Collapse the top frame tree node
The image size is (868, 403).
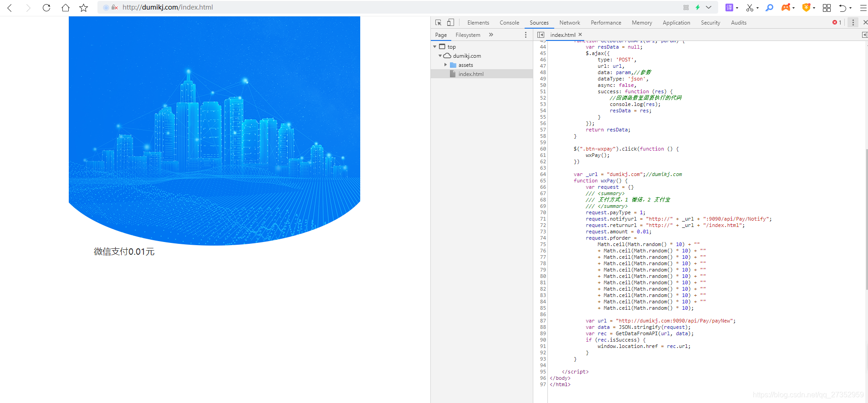[435, 47]
